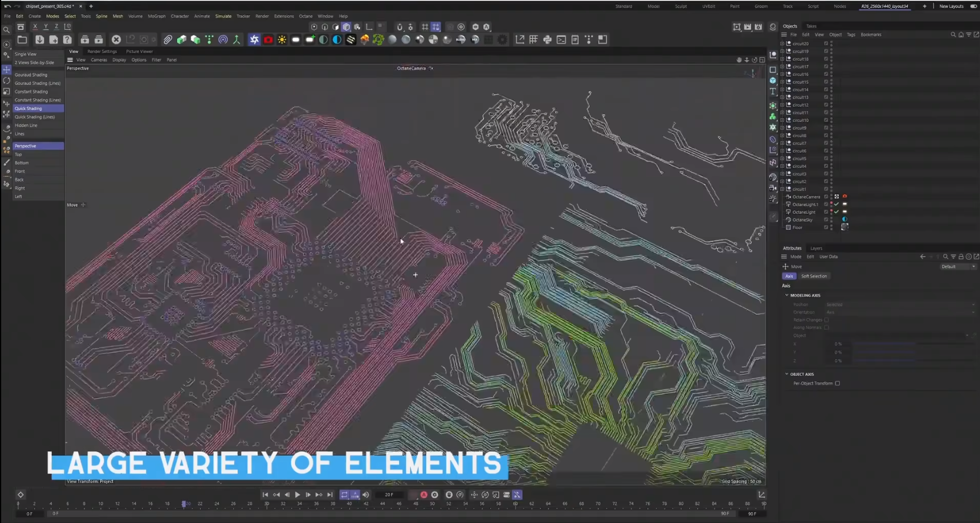Click the search icon in Objects panel
980x523 pixels.
953,35
